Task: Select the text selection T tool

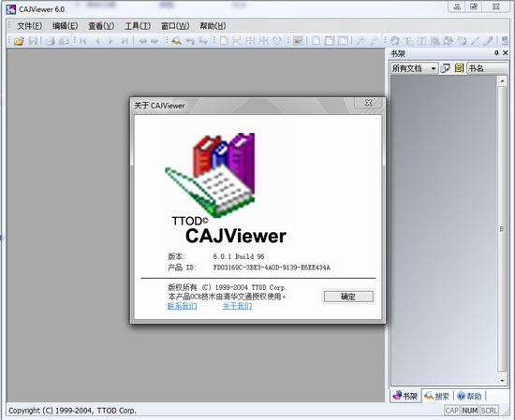Action: pyautogui.click(x=408, y=40)
